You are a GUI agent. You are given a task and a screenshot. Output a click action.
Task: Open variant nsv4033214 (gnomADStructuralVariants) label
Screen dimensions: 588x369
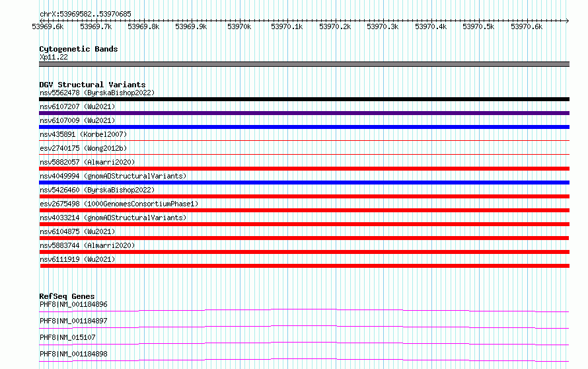tap(113, 218)
